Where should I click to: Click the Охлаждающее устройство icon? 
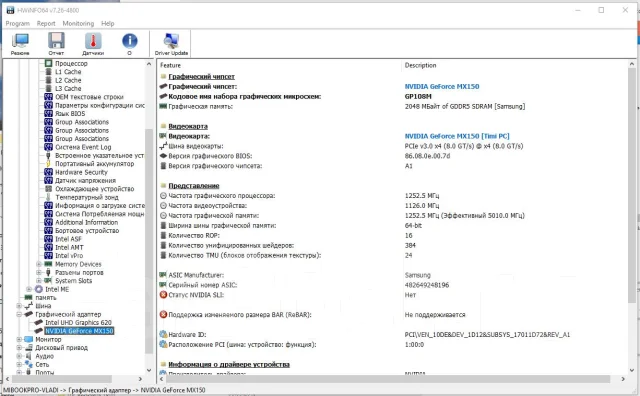(x=49, y=189)
